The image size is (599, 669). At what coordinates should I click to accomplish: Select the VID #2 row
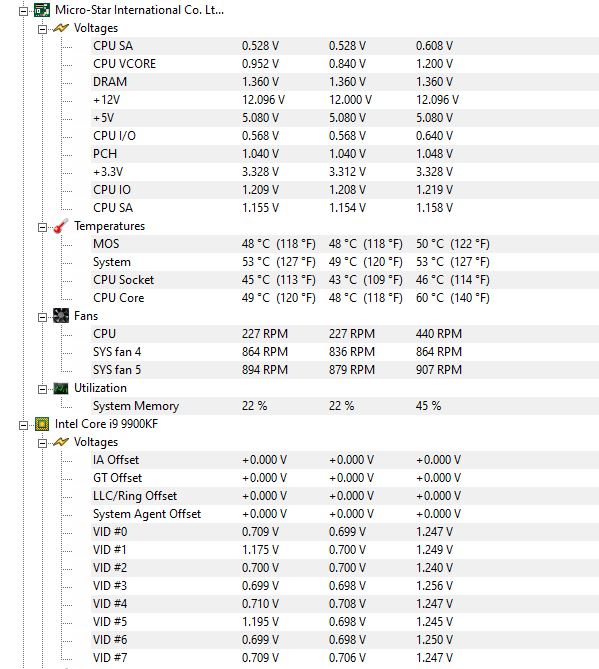pos(345,568)
